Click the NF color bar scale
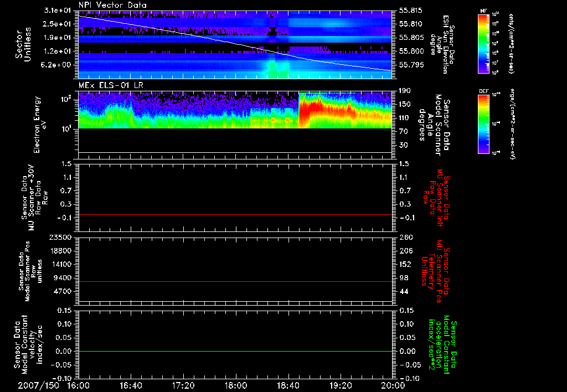 click(x=483, y=43)
